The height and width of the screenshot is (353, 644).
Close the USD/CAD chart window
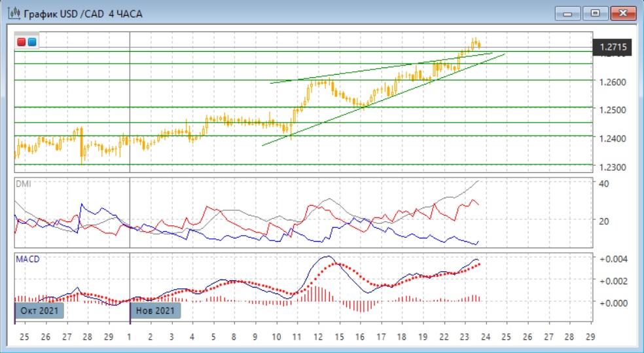coord(623,13)
